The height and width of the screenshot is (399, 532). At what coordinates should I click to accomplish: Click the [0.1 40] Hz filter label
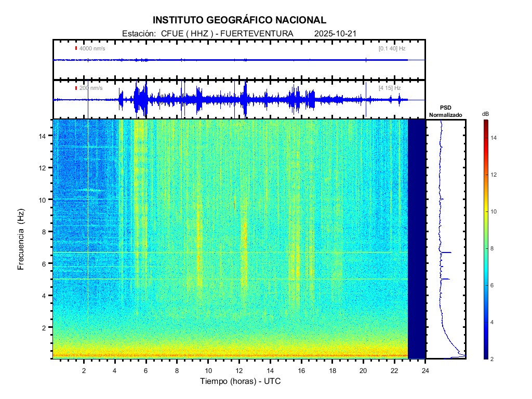pos(392,48)
